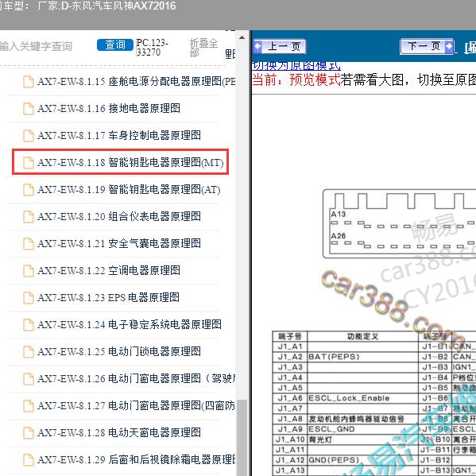The image size is (476, 476).
Task: Click document icon beside AX7-EW-8.1.21
Action: (x=29, y=244)
